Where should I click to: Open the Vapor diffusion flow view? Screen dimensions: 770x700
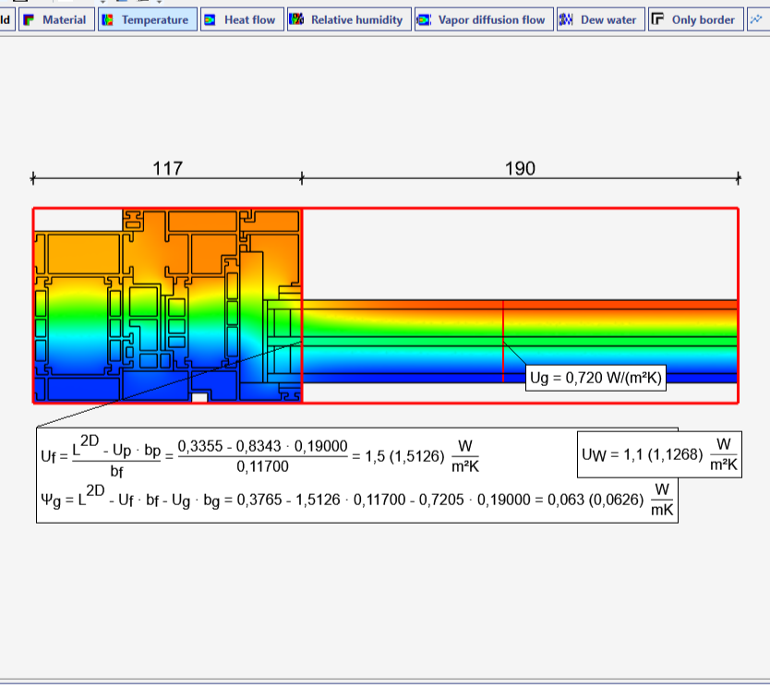484,19
